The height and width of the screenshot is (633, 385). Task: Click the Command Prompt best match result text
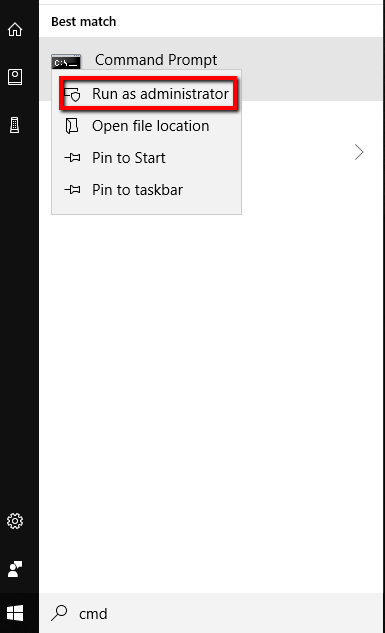pos(156,60)
